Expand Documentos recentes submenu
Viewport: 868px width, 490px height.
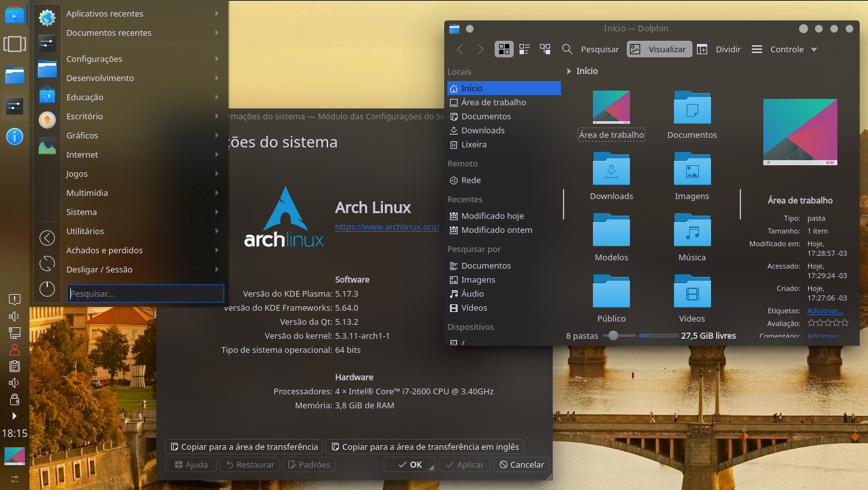pos(144,33)
